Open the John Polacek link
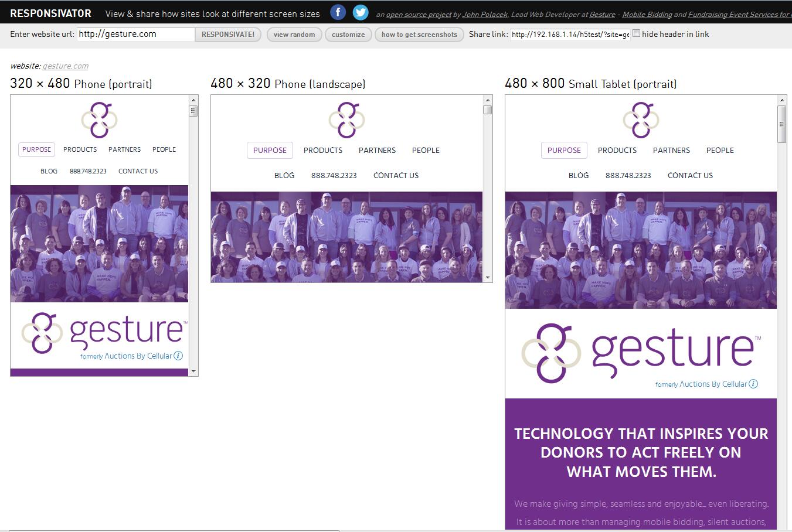The image size is (792, 532). pyautogui.click(x=485, y=15)
